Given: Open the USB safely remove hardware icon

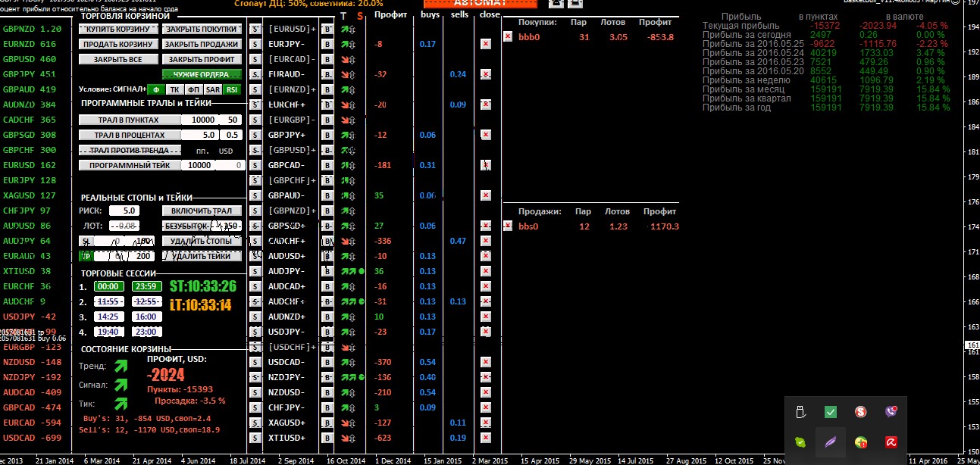Looking at the screenshot, I should point(800,412).
